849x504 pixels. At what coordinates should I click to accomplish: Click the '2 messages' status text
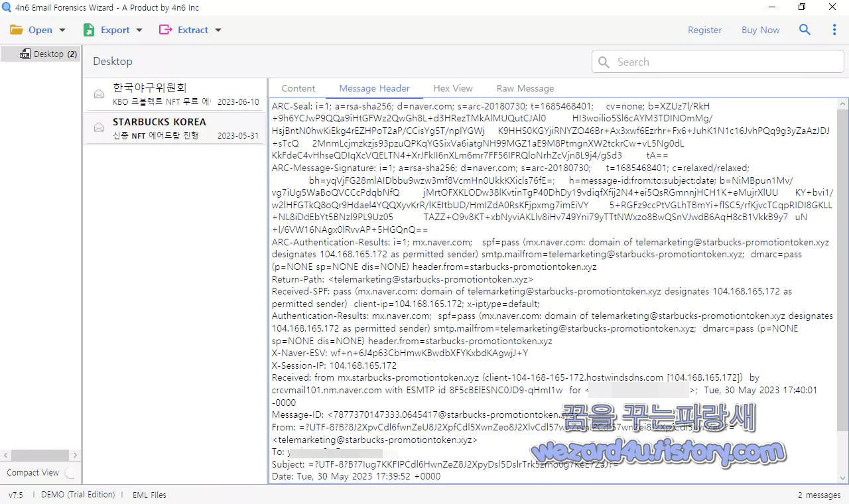point(819,495)
